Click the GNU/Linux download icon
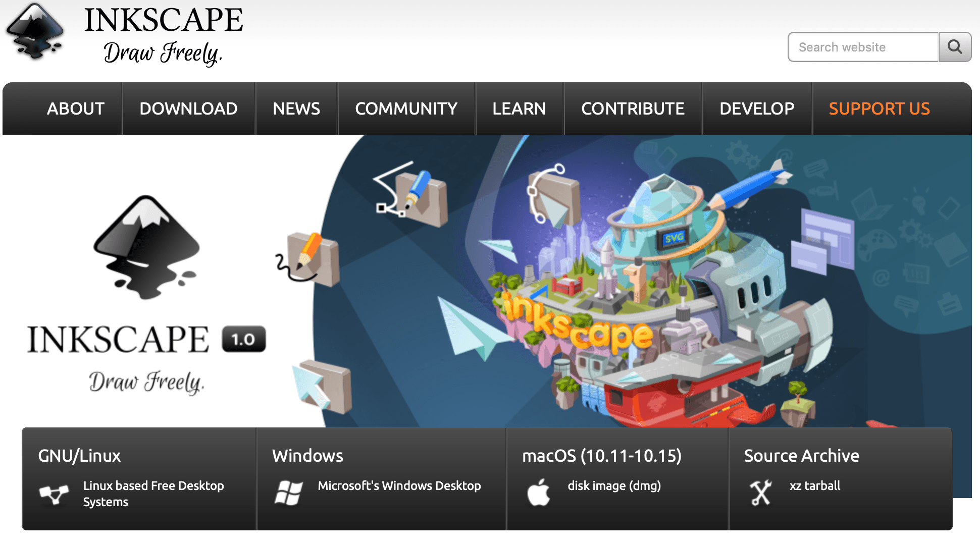 (x=54, y=494)
